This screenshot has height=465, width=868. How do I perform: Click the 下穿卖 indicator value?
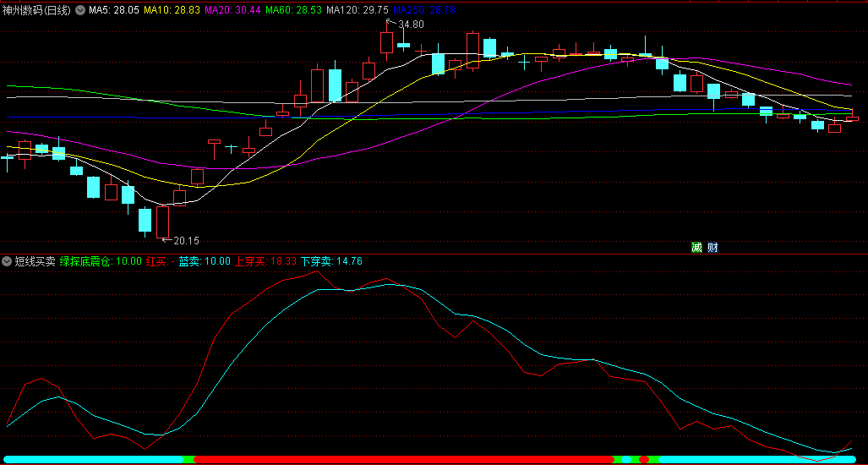[x=331, y=261]
